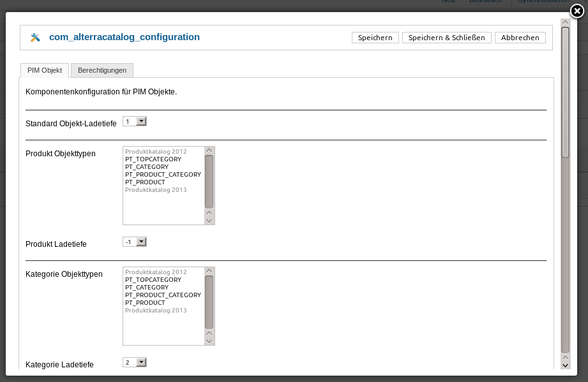
Task: Choose PT_PRODUCT_CATEGORY in Kategorie Objekttypen list
Action: 163,295
